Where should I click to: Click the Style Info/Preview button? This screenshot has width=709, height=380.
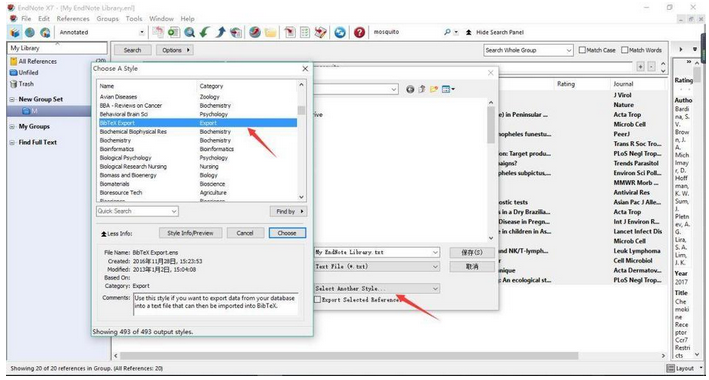click(190, 233)
